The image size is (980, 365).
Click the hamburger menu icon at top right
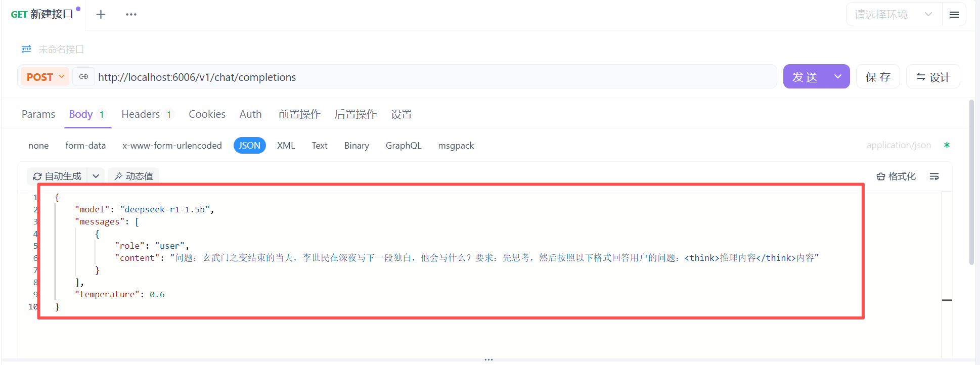(x=954, y=15)
